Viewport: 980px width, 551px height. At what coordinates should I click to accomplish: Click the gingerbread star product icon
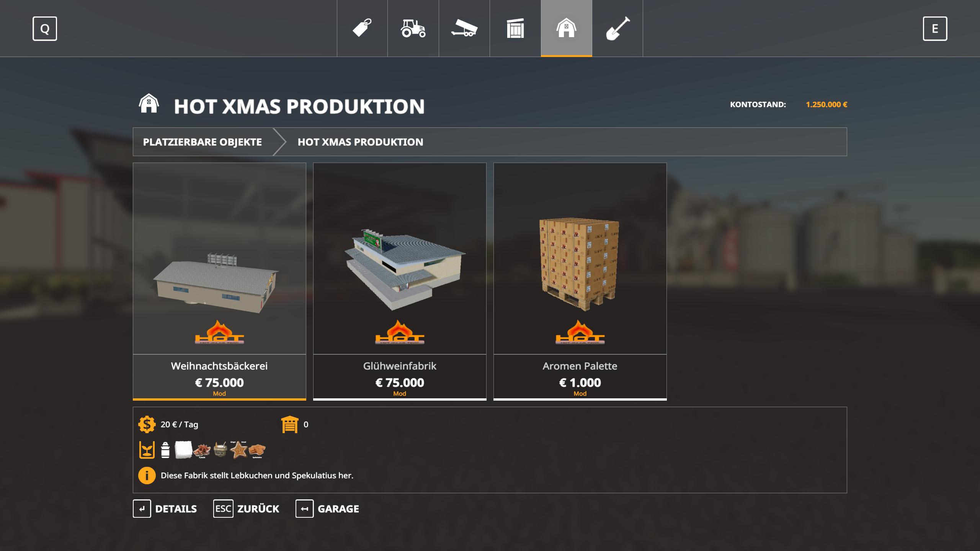click(239, 450)
